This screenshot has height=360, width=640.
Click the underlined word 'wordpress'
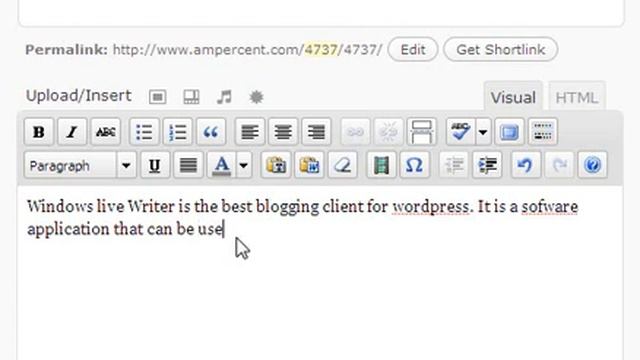[x=430, y=207]
